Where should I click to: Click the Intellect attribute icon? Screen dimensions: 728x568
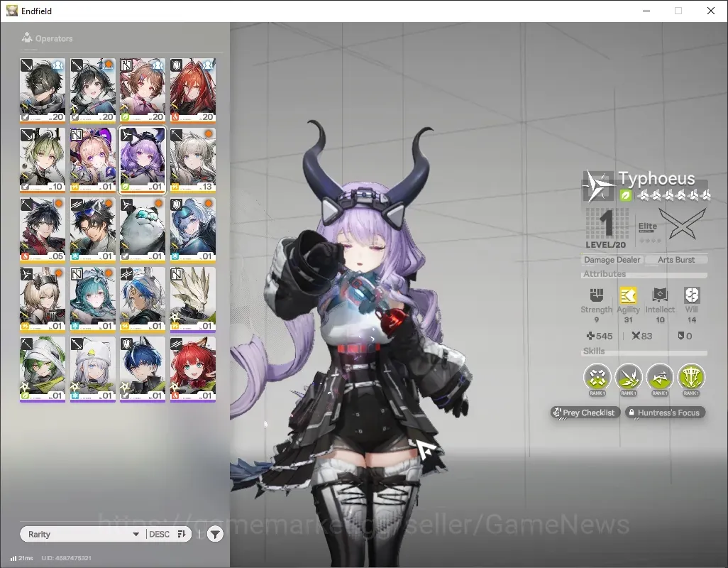[x=660, y=295]
